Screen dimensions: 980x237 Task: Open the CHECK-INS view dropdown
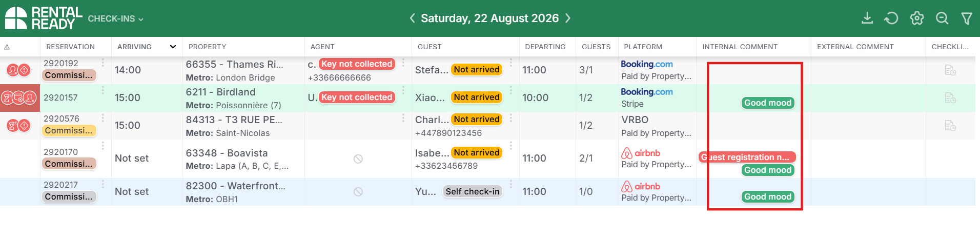click(x=115, y=18)
